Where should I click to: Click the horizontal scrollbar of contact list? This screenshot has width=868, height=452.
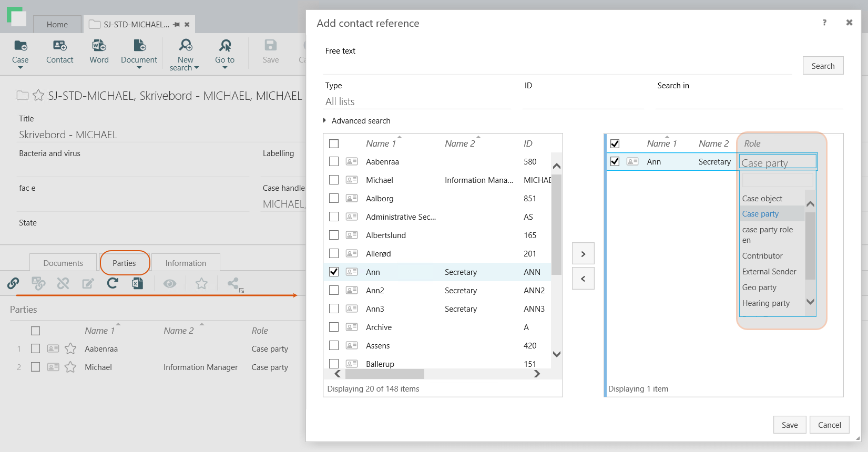click(384, 374)
